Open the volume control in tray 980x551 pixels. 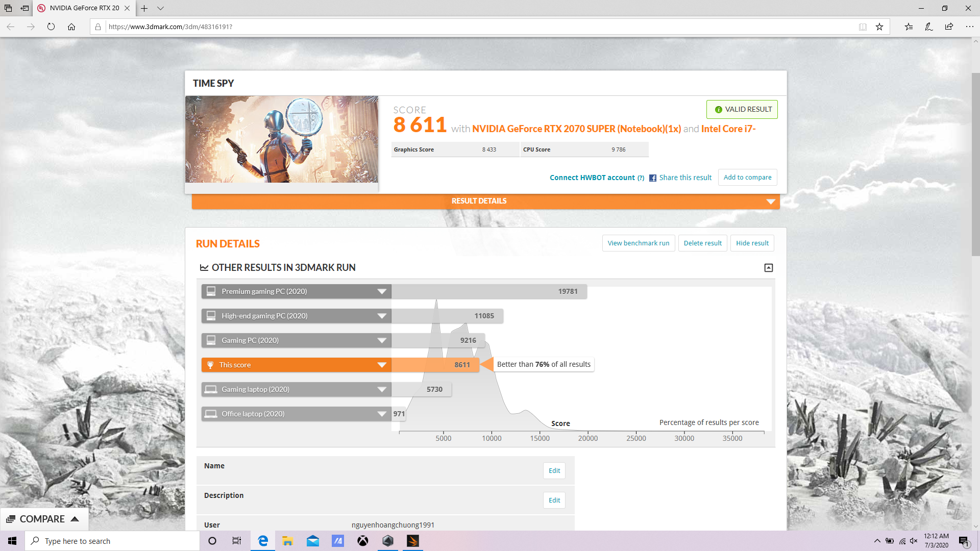point(914,541)
